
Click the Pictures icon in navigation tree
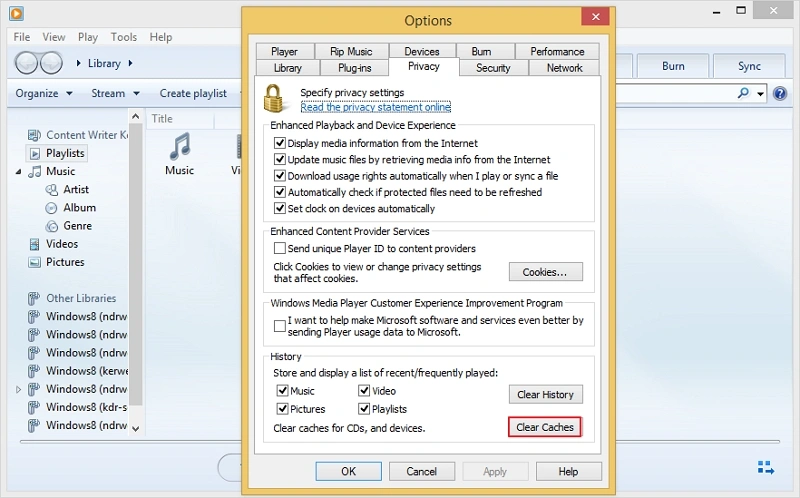pyautogui.click(x=34, y=262)
